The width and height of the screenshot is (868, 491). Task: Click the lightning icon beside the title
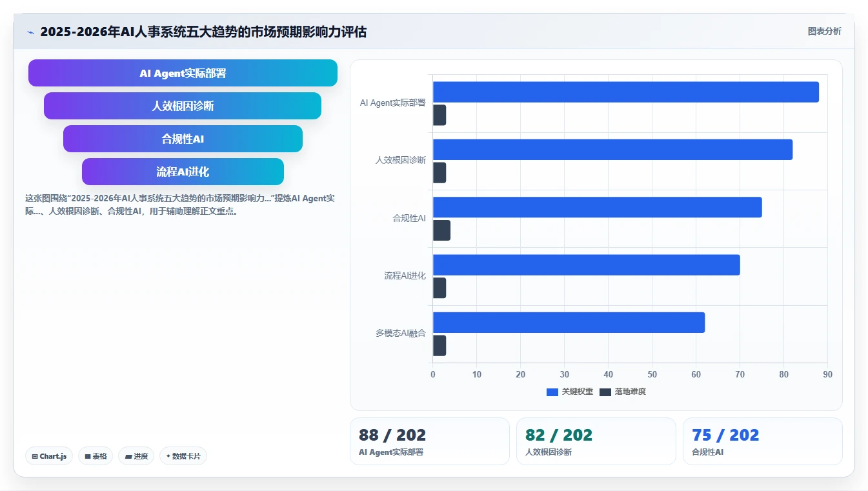coord(31,32)
